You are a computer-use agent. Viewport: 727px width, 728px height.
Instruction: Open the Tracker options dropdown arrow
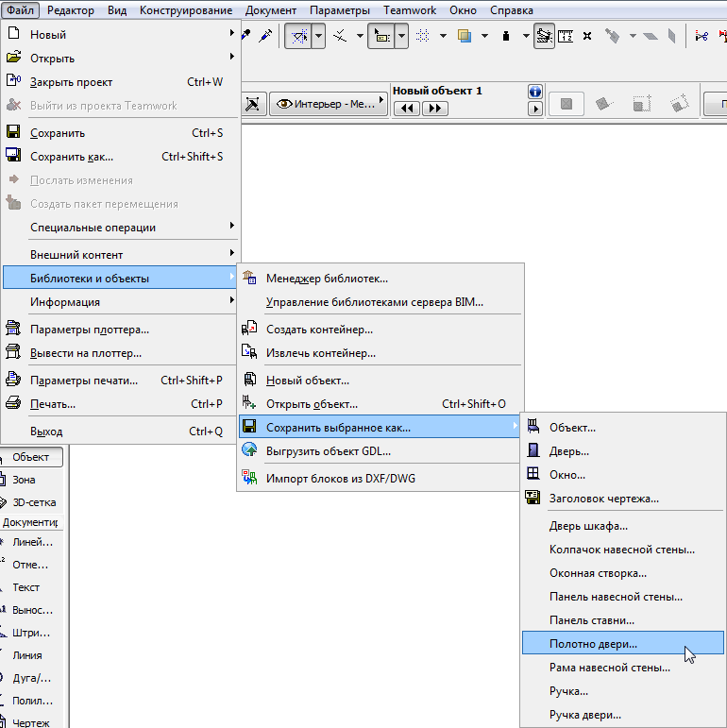coord(401,36)
